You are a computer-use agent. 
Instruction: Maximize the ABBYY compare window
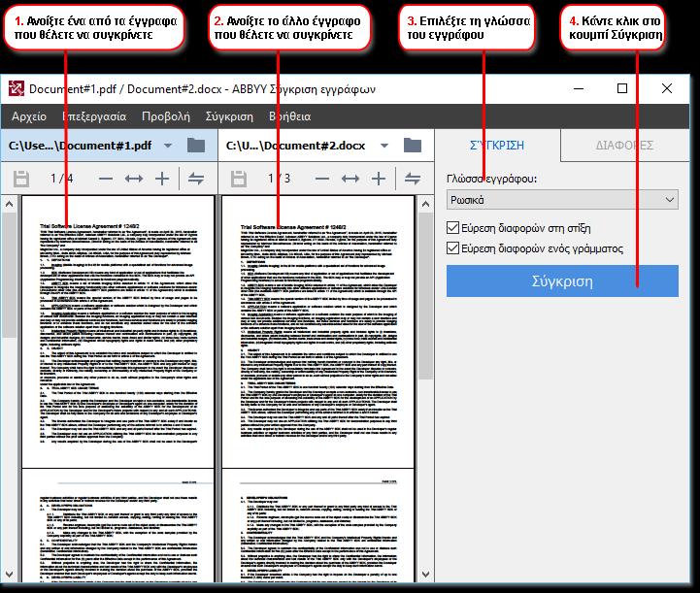tap(622, 88)
